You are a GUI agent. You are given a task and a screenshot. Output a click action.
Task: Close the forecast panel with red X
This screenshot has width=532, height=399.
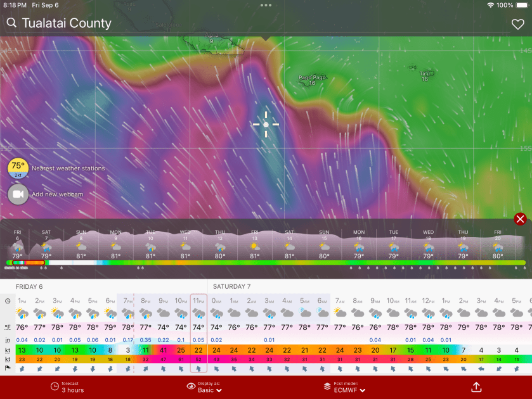pos(520,219)
